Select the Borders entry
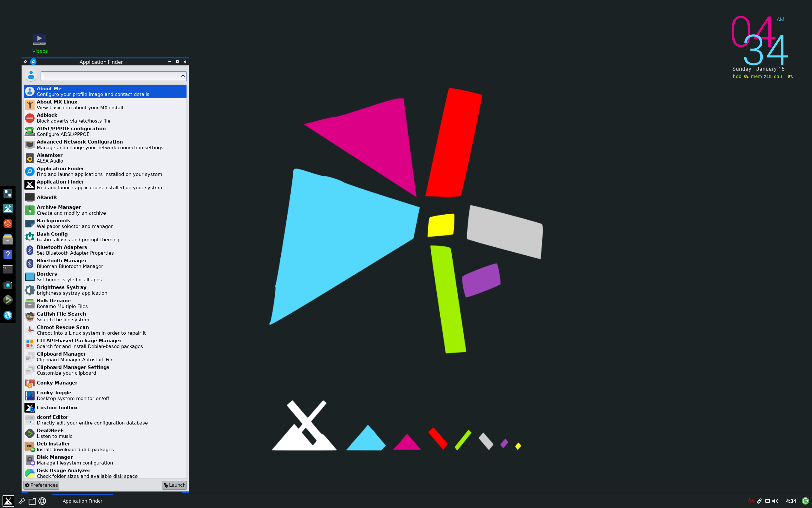This screenshot has height=508, width=812. [105, 277]
